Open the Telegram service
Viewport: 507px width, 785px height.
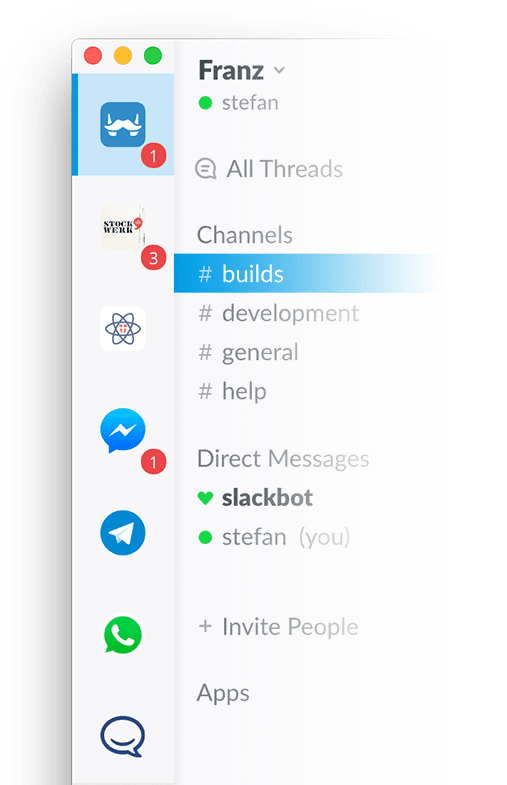pyautogui.click(x=123, y=533)
